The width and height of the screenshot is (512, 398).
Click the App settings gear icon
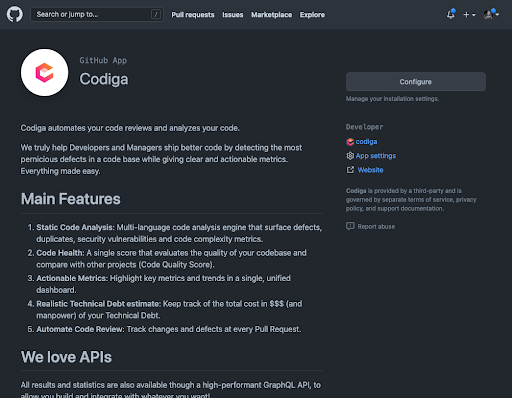(x=350, y=156)
